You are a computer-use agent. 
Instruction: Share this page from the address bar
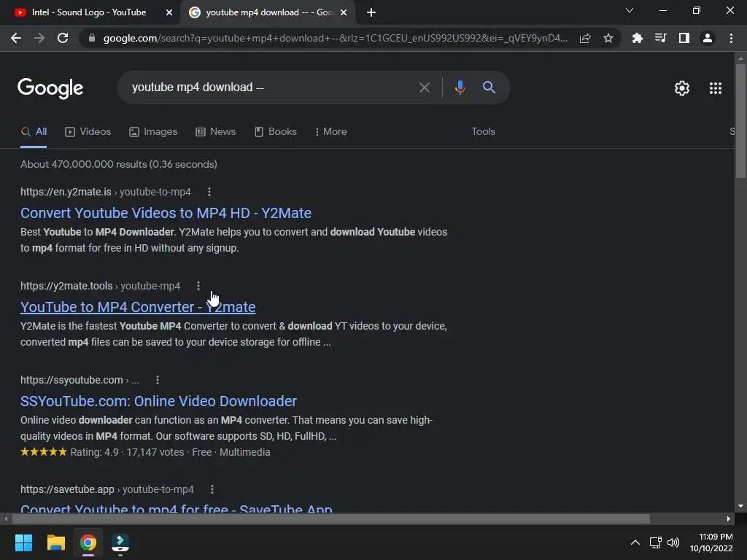(585, 38)
